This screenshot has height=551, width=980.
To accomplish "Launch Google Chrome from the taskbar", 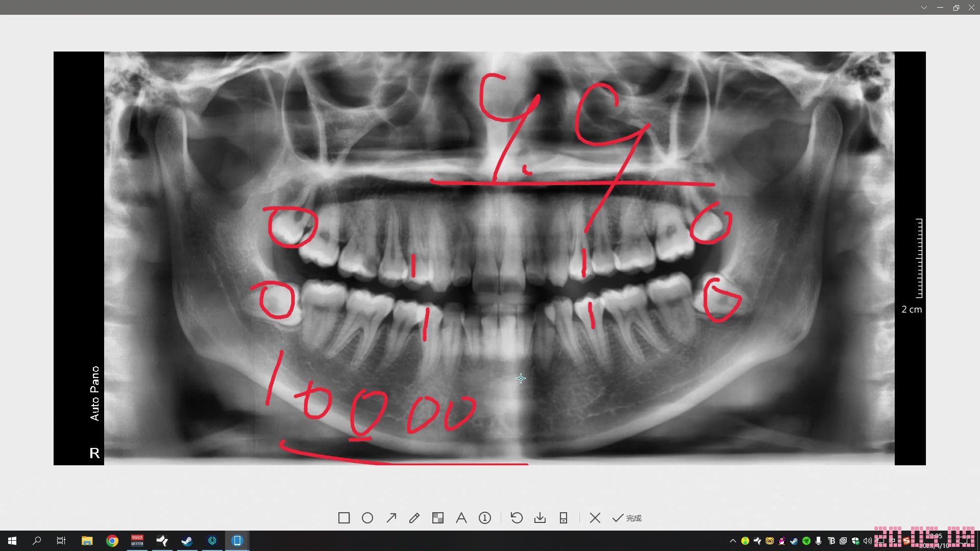I will (x=112, y=541).
